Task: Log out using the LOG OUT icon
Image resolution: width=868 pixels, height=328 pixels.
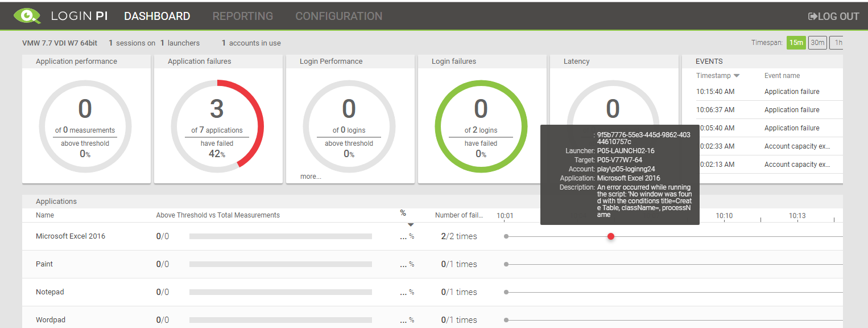Action: [812, 17]
